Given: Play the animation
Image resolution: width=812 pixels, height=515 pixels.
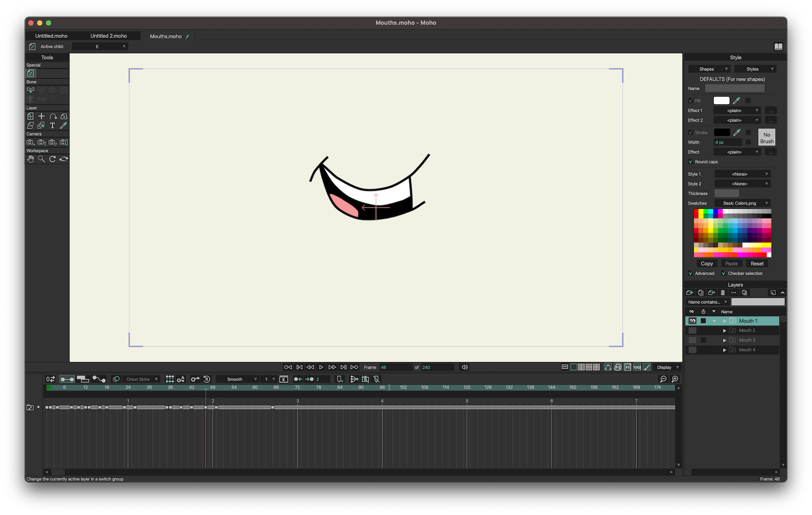Looking at the screenshot, I should click(321, 367).
